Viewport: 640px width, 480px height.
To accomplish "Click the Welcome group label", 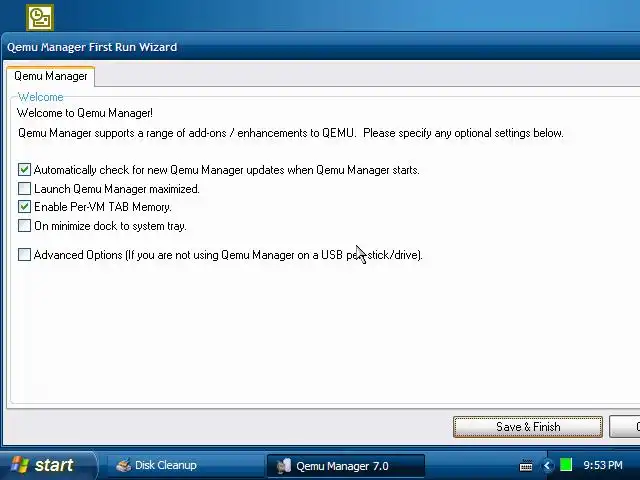I will tap(41, 97).
